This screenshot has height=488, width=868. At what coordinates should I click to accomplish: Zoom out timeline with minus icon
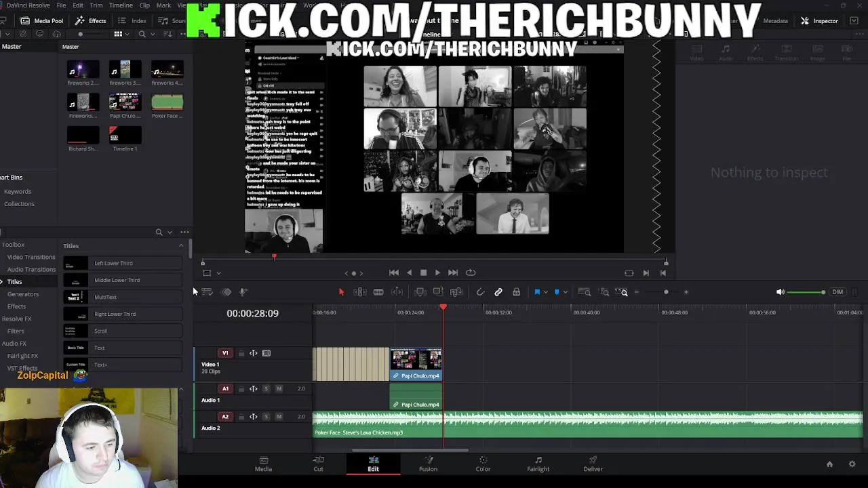(x=637, y=292)
